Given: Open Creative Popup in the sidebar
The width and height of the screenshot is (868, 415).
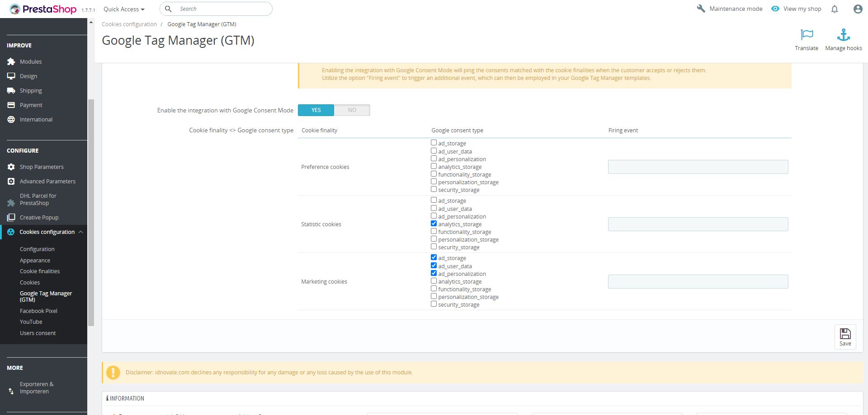Looking at the screenshot, I should point(39,218).
